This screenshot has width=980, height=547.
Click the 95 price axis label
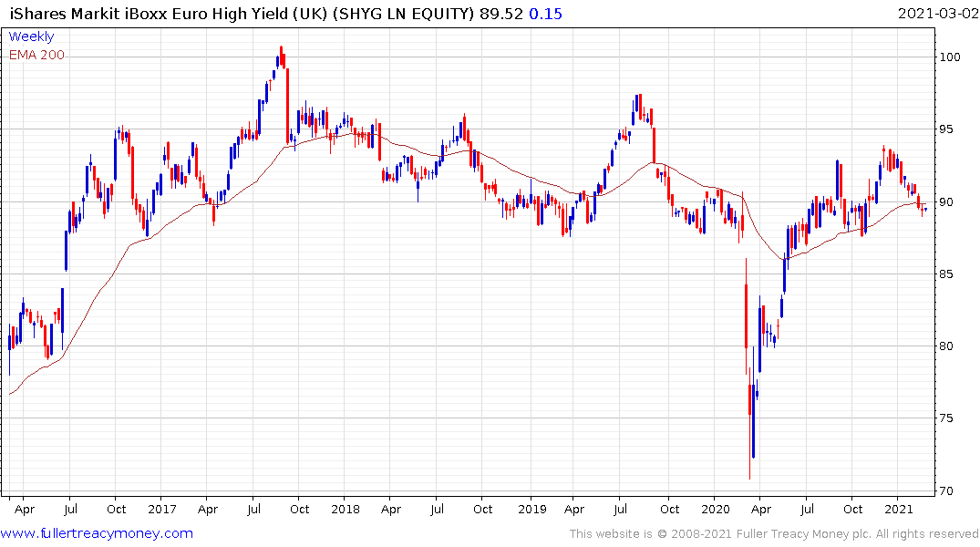[946, 129]
